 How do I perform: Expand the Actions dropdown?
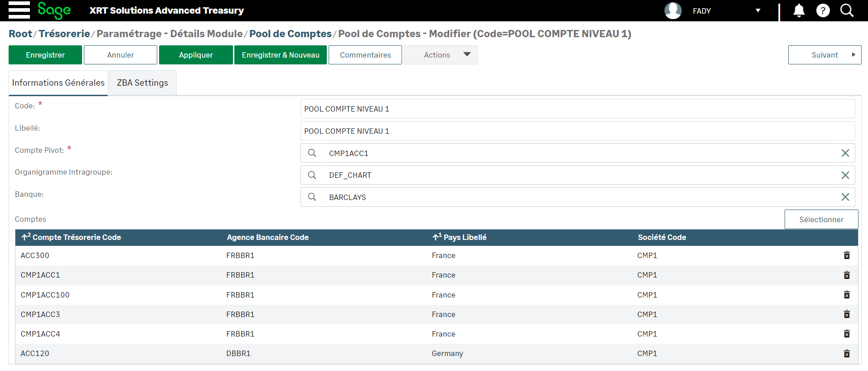click(x=440, y=55)
